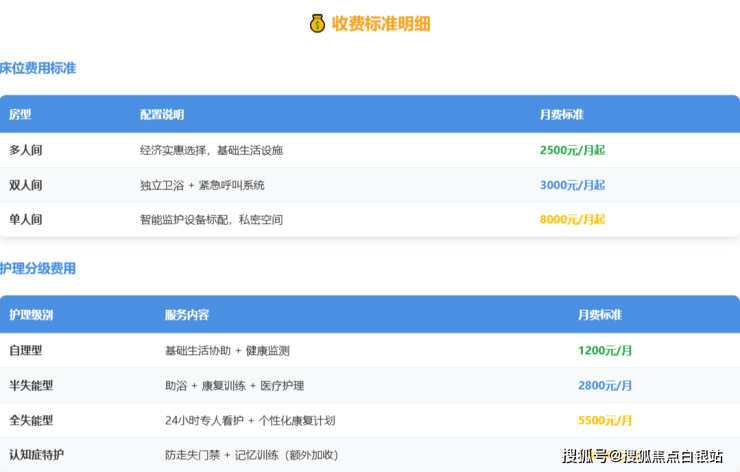Select the 认知症特护 care level row
Screen dimensions: 740x472
(36, 455)
